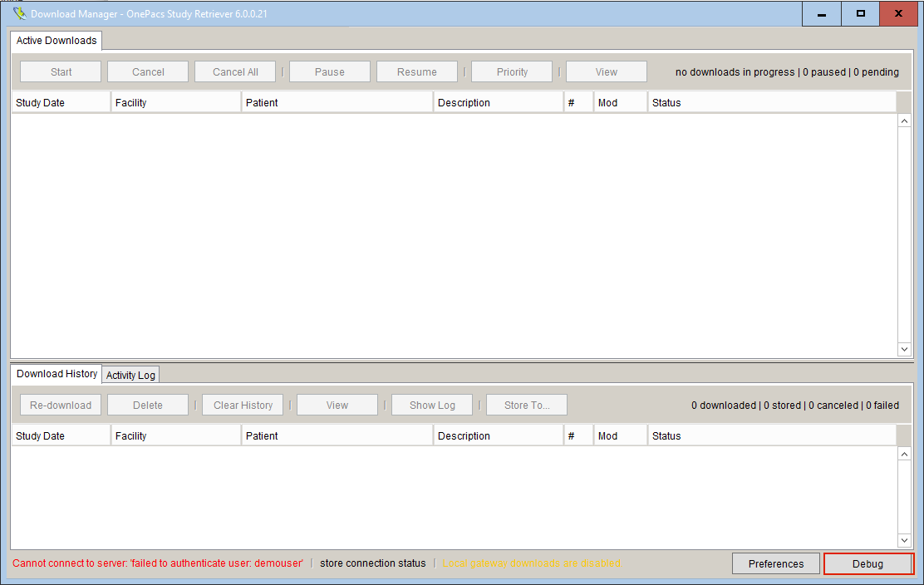The width and height of the screenshot is (924, 585).
Task: Click the # column header in Download History
Action: [x=578, y=436]
